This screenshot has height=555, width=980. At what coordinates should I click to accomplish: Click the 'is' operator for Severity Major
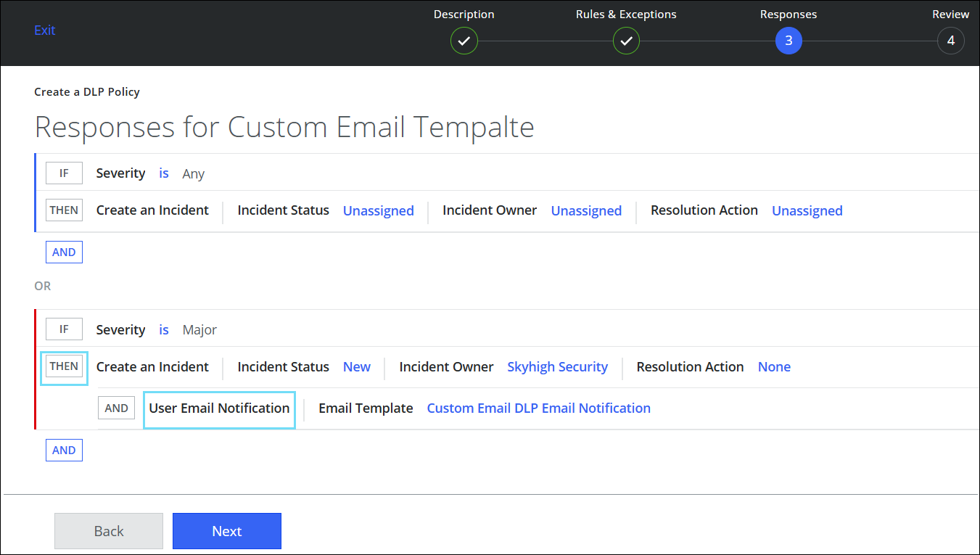point(164,330)
